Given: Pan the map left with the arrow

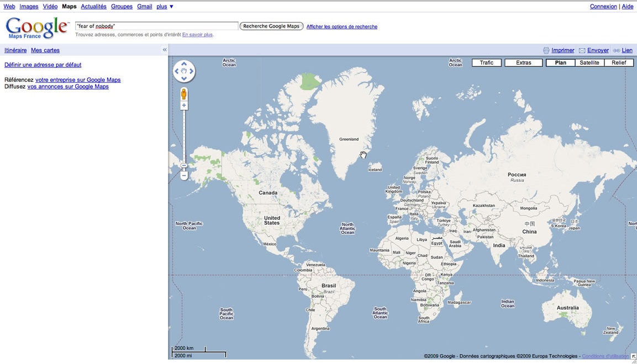Looking at the screenshot, I should click(x=177, y=71).
